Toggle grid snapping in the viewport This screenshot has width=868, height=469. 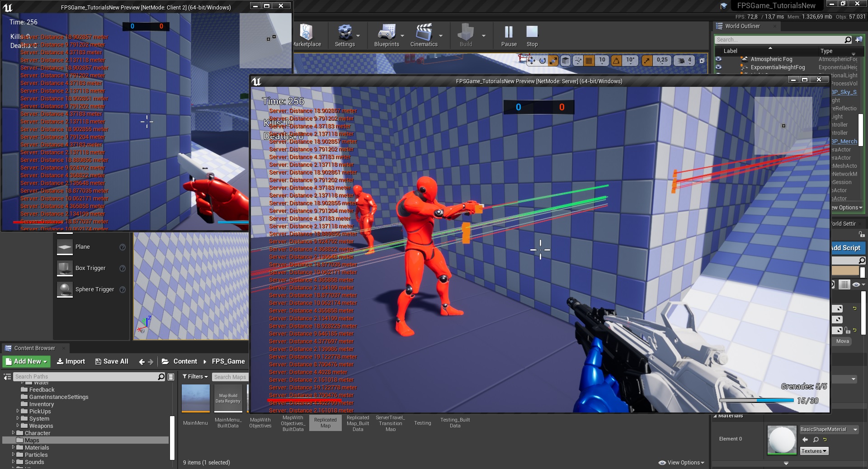pos(589,61)
